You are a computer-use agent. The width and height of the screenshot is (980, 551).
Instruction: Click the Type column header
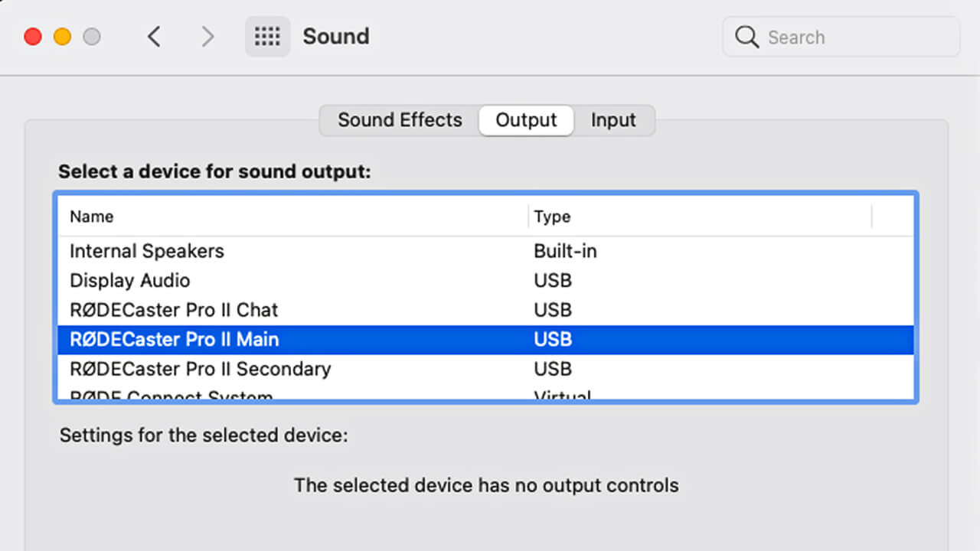tap(552, 217)
